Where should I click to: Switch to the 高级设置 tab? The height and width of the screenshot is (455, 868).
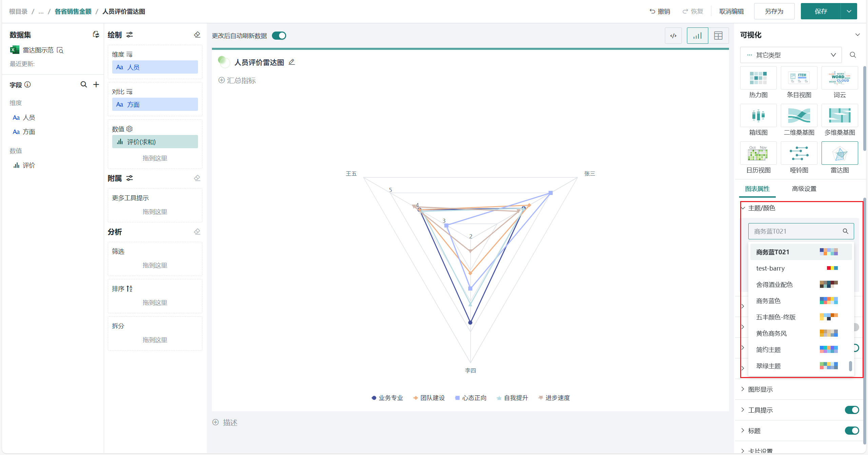(x=804, y=189)
